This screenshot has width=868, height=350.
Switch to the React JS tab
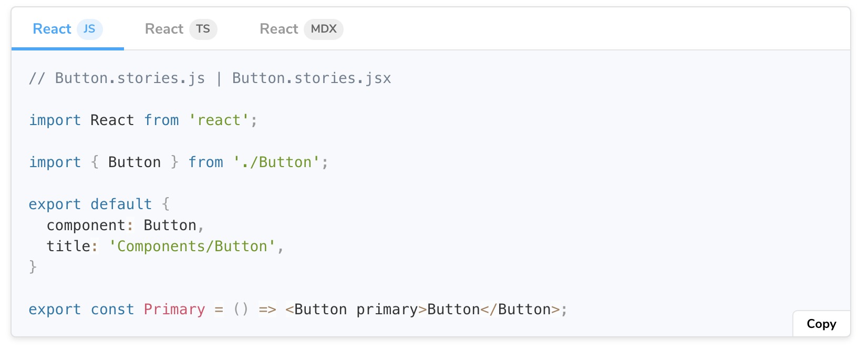pos(68,29)
